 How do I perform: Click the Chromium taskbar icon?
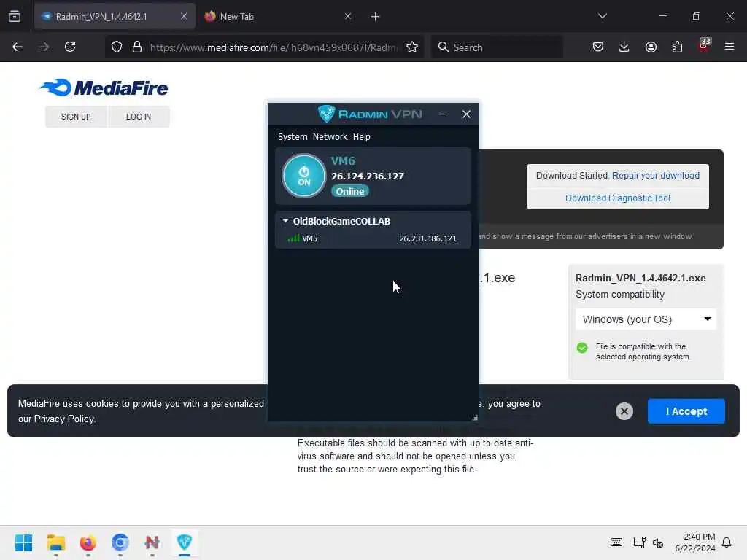[120, 542]
